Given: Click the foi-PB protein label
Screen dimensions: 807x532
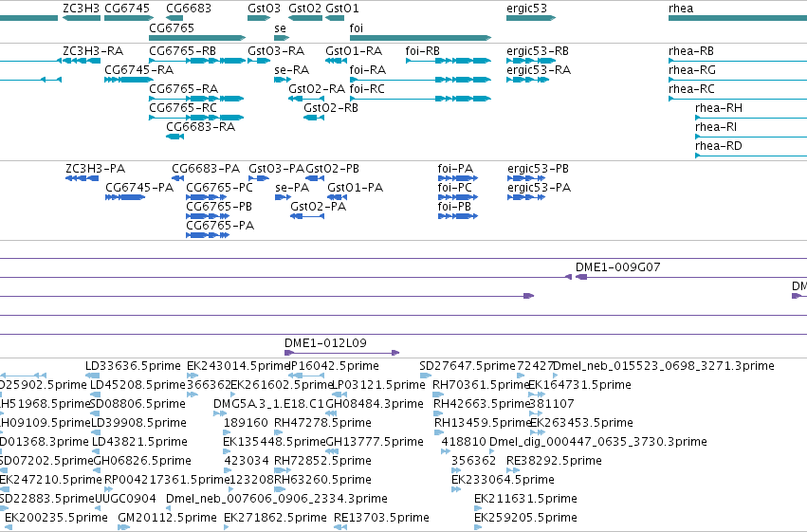Looking at the screenshot, I should [454, 207].
